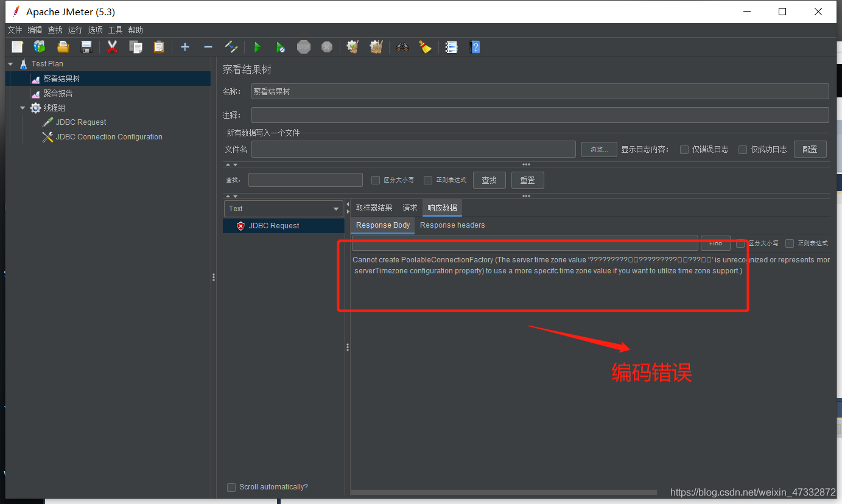Click the Clear All double-broom icon
The image size is (842, 504).
[376, 47]
